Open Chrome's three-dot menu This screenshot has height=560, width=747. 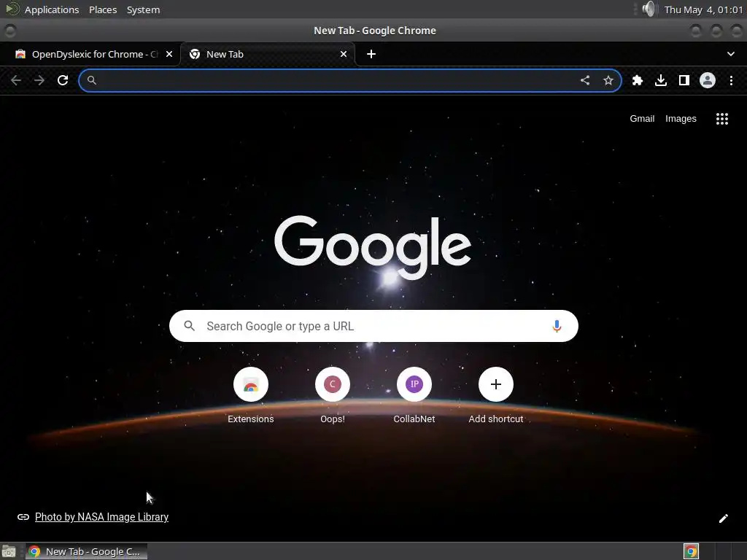tap(731, 80)
